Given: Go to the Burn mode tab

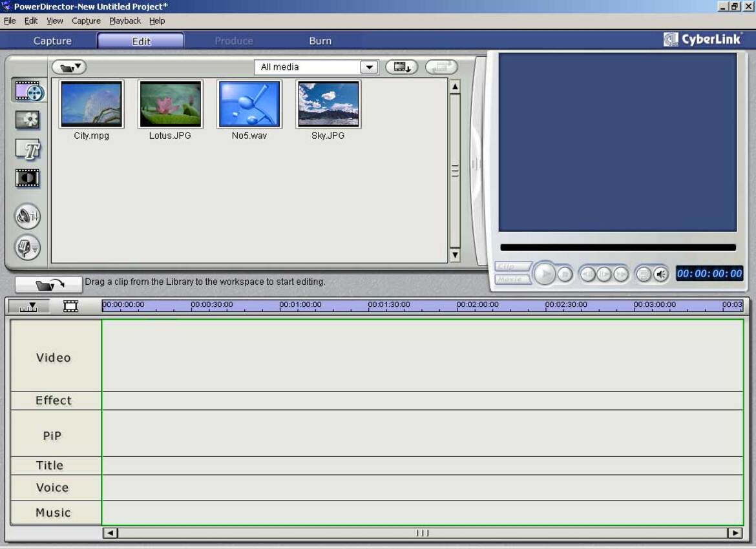Looking at the screenshot, I should [320, 41].
